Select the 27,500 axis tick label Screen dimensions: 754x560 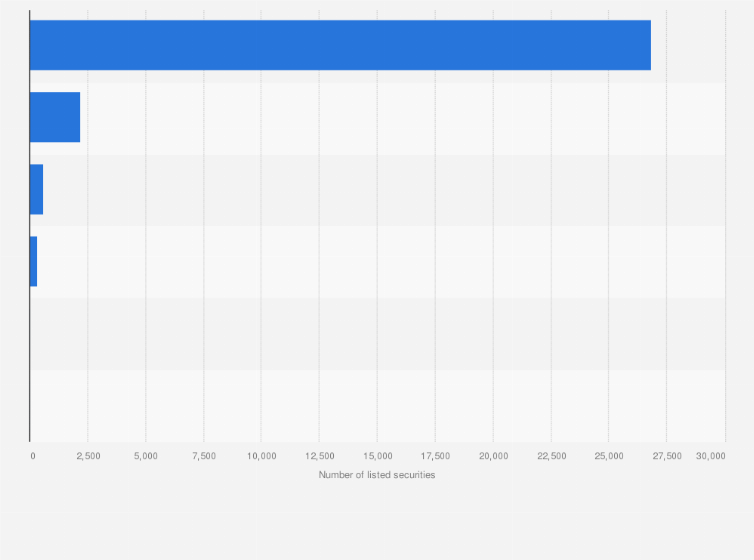(x=667, y=456)
